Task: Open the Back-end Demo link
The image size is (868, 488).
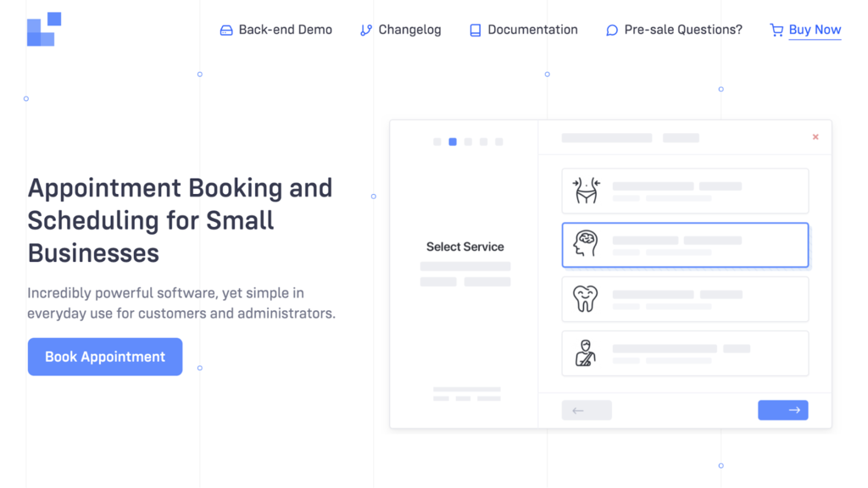Action: click(x=285, y=30)
